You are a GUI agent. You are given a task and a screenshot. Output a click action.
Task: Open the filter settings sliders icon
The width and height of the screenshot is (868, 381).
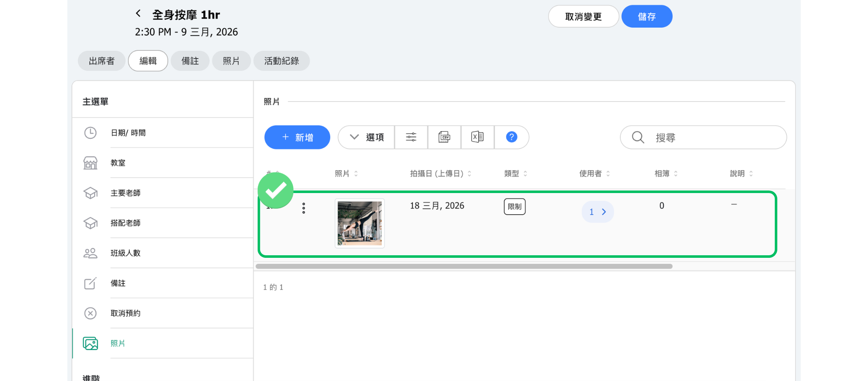(411, 137)
